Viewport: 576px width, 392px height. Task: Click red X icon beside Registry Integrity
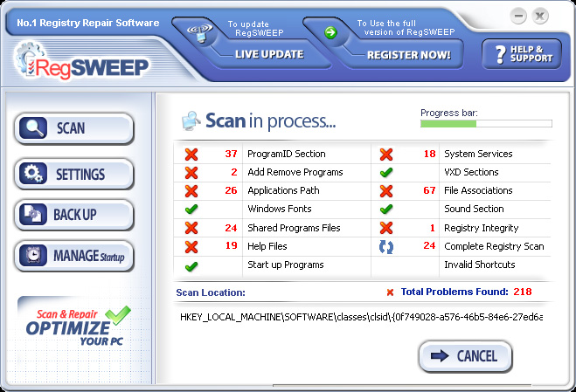(x=386, y=228)
